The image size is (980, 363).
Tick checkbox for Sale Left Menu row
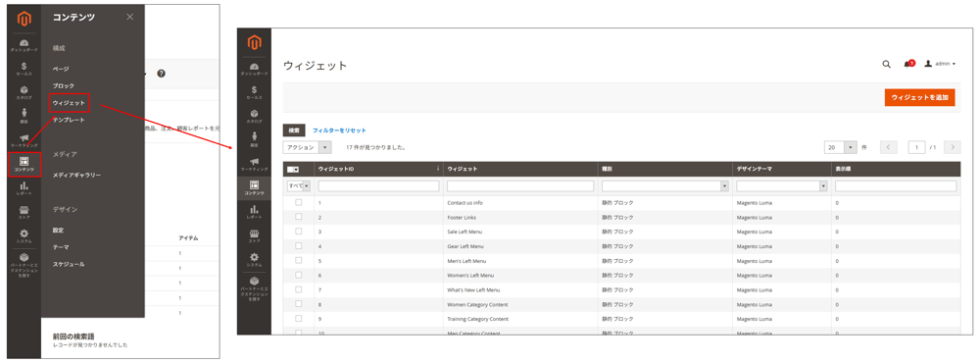[x=299, y=231]
